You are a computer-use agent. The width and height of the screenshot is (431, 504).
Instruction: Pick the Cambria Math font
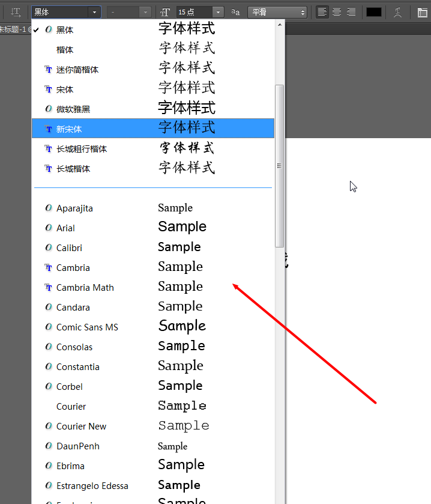click(x=153, y=287)
